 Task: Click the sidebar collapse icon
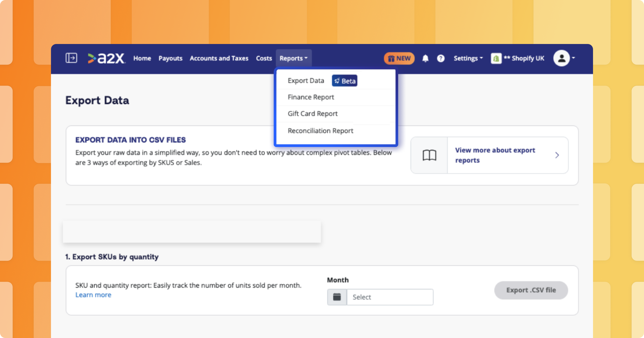click(x=71, y=58)
